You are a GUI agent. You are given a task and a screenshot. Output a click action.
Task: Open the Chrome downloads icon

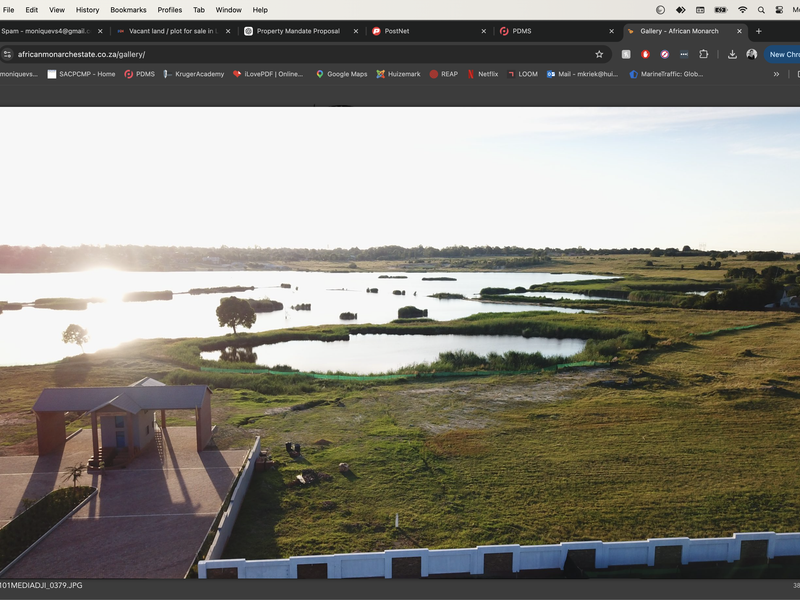tap(732, 54)
